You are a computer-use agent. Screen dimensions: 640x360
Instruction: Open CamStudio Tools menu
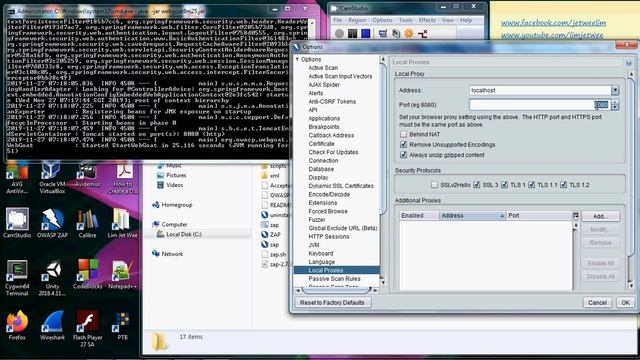click(405, 20)
